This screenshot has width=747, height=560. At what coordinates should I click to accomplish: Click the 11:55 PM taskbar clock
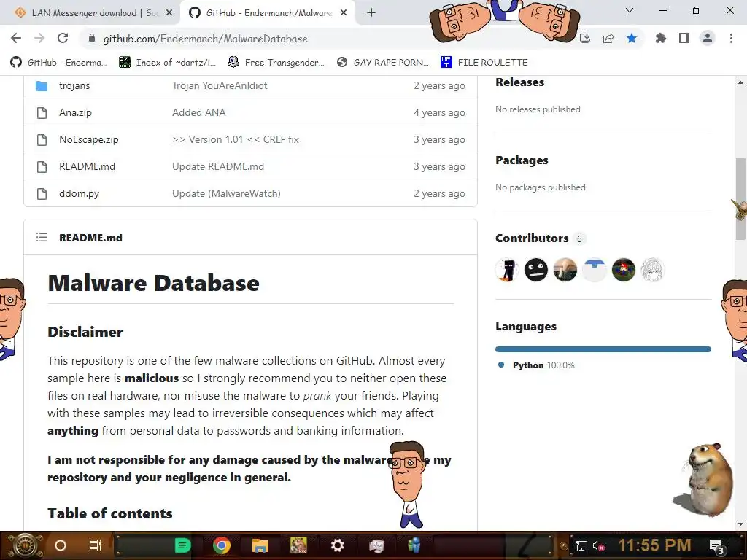coord(654,545)
